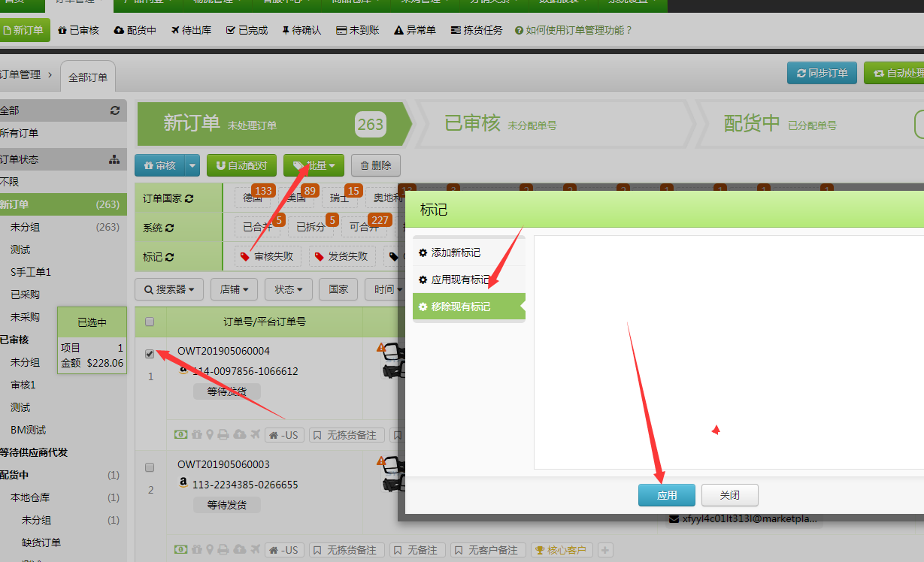Image resolution: width=924 pixels, height=562 pixels.
Task: Click cloud upload icon for order OWT201905060004
Action: coord(240,435)
